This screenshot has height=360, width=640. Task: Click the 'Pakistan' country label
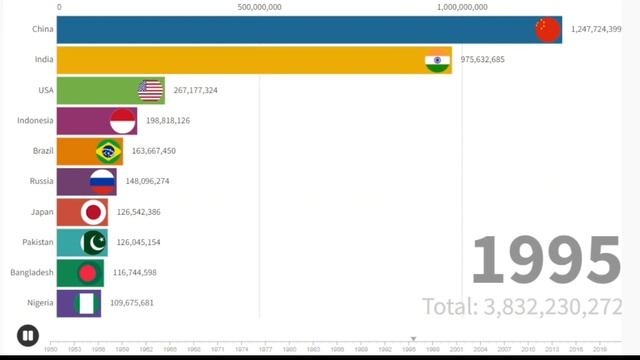[38, 242]
